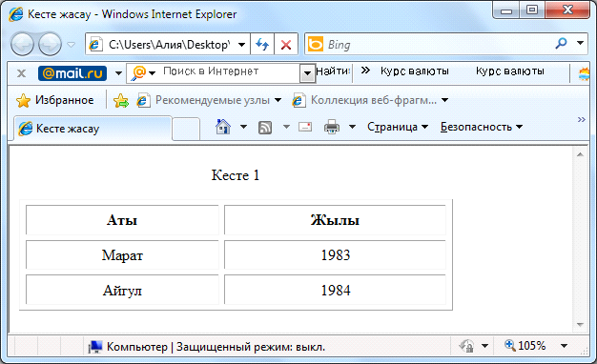Open the Безопасность menu
The width and height of the screenshot is (597, 364).
pos(482,127)
